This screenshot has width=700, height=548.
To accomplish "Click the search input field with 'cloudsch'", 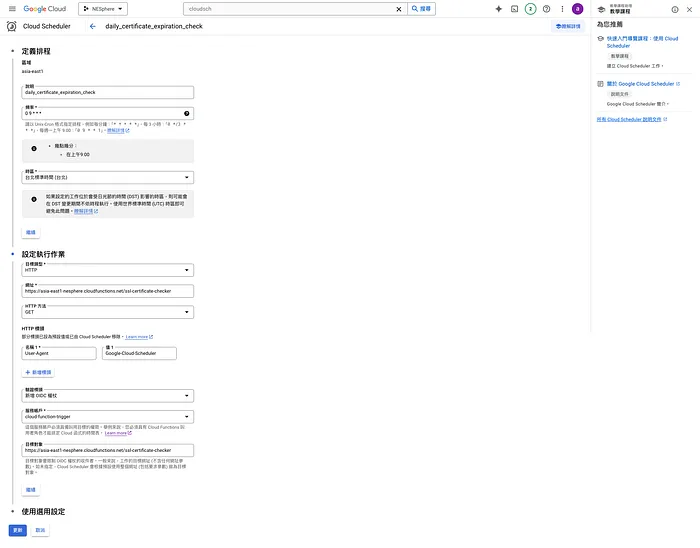I will tap(290, 9).
